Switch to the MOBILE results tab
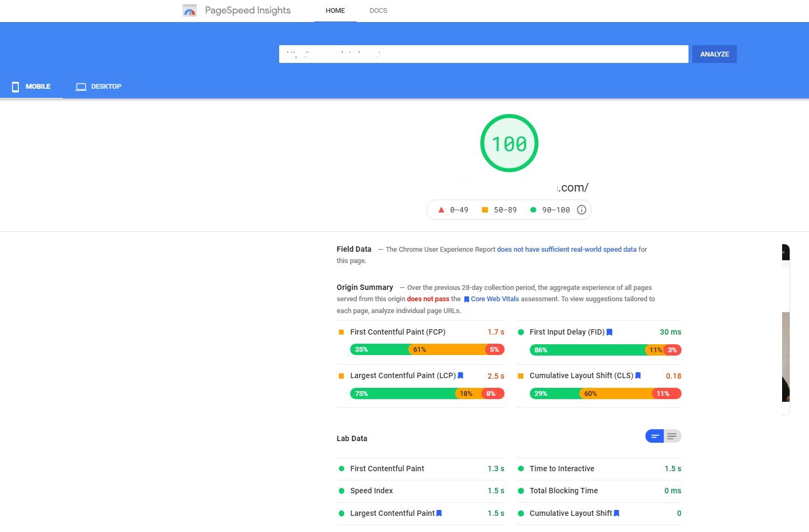Viewport: 809px width, 532px height. click(31, 87)
